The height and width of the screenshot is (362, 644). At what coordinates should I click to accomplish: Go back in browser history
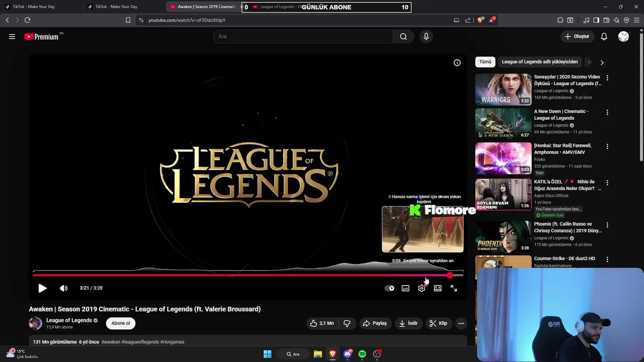coord(8,20)
